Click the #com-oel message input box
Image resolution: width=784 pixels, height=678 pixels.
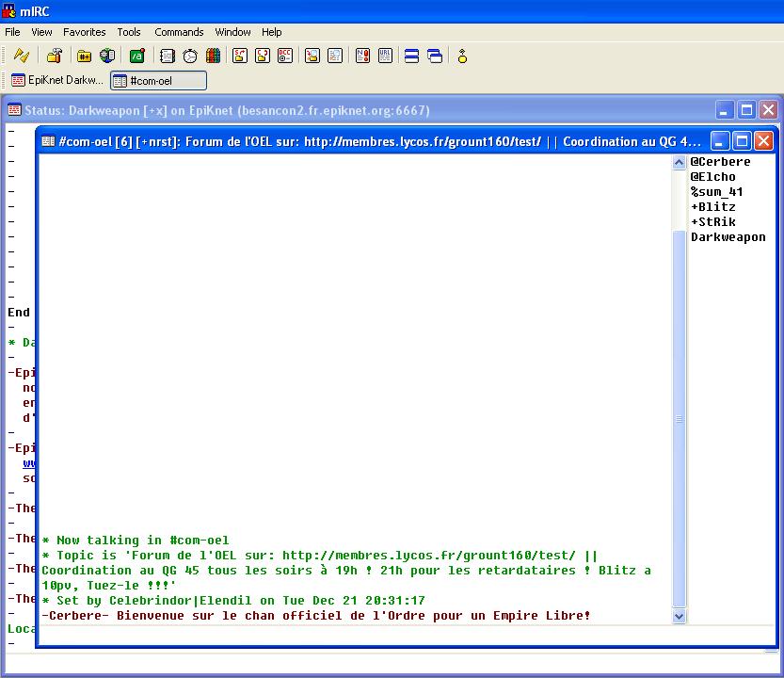407,636
